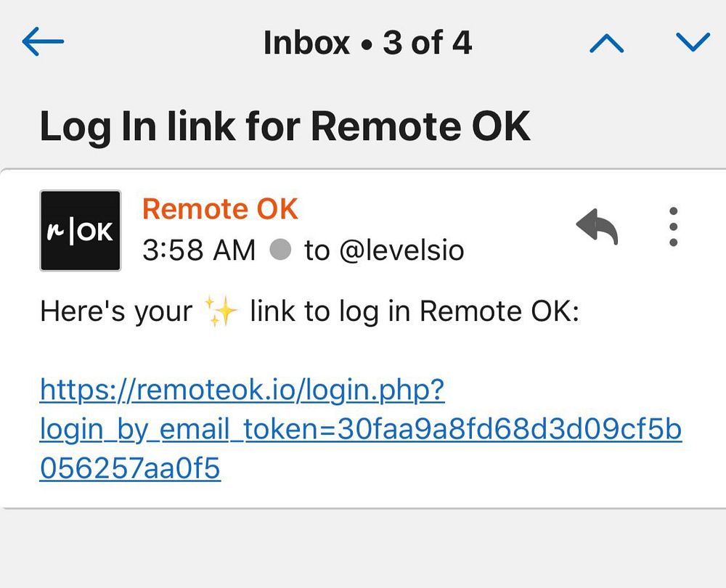Image resolution: width=726 pixels, height=588 pixels.
Task: Jump to next email with down chevron
Action: [693, 41]
